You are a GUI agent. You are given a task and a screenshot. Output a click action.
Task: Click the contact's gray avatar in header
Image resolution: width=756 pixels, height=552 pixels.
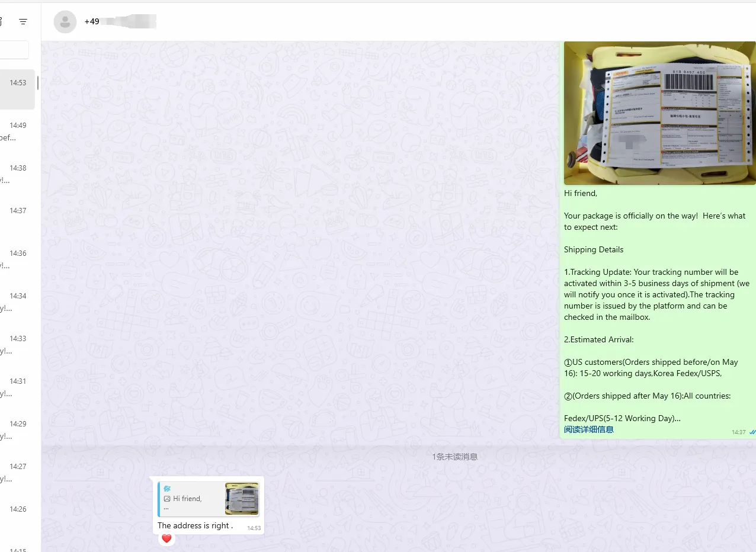tap(65, 22)
